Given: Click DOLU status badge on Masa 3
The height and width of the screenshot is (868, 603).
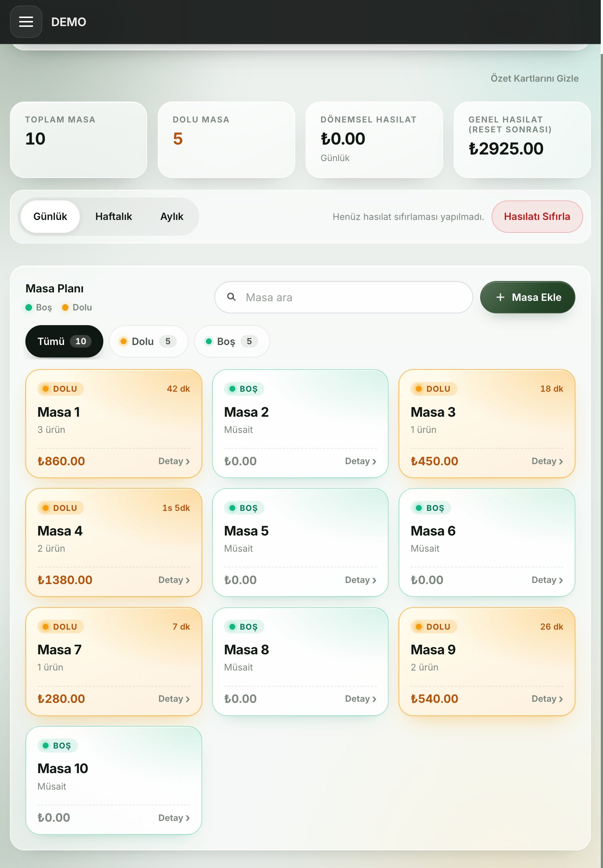Looking at the screenshot, I should (x=434, y=389).
